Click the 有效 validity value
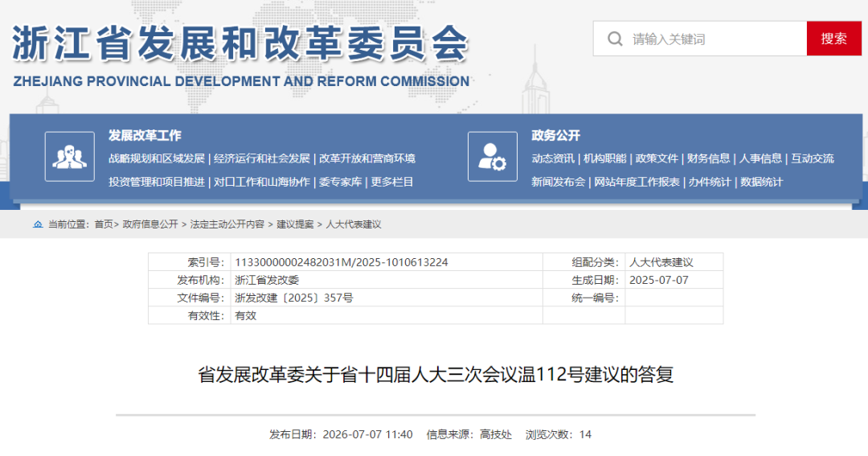Viewport: 868px width, 456px height. click(246, 315)
